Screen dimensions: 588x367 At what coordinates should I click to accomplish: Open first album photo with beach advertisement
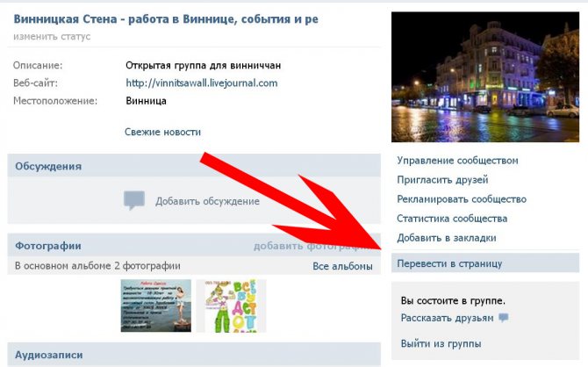[x=156, y=306]
